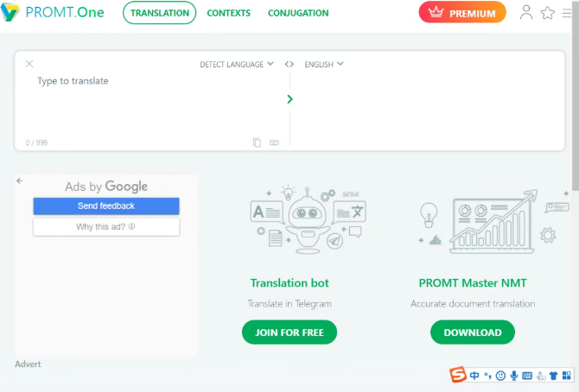
Task: Click the back arrow in Google ad
Action: (x=20, y=180)
